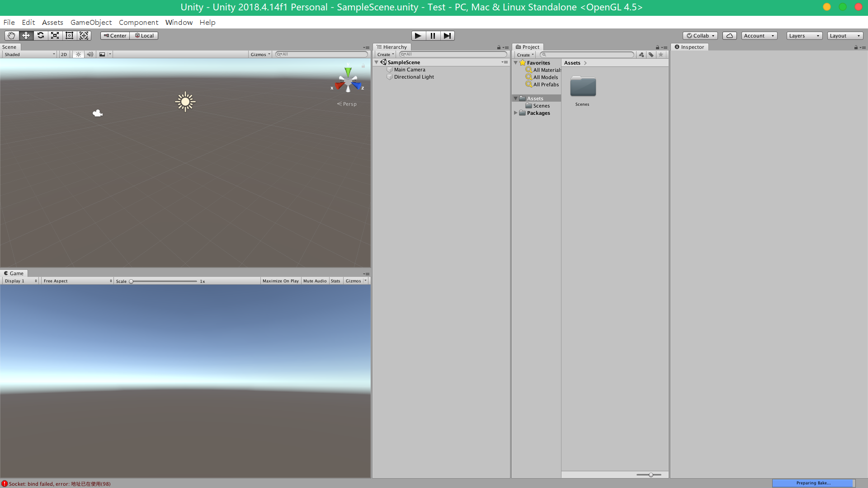Switch to the Inspector tab
868x488 pixels.
(x=689, y=47)
